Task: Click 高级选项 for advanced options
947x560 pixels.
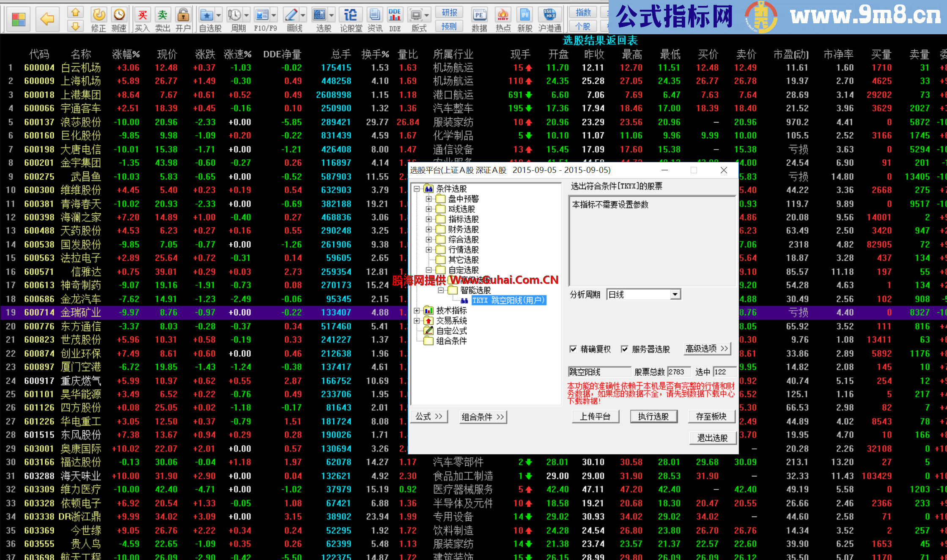Action: [707, 349]
